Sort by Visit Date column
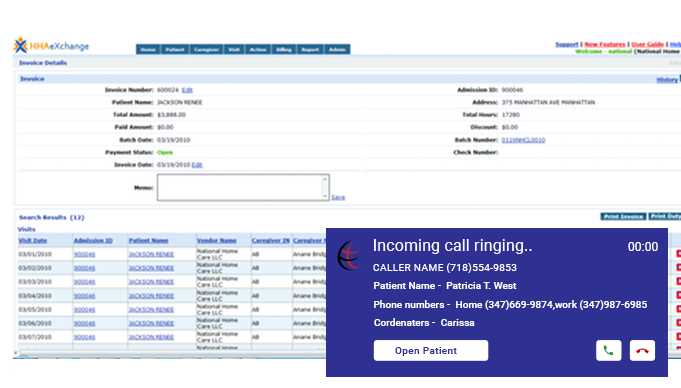The height and width of the screenshot is (388, 681). tap(33, 240)
